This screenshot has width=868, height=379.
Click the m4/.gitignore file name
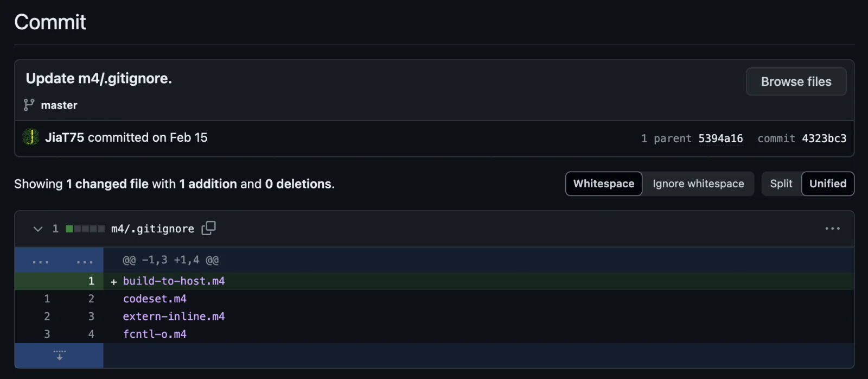coord(152,229)
